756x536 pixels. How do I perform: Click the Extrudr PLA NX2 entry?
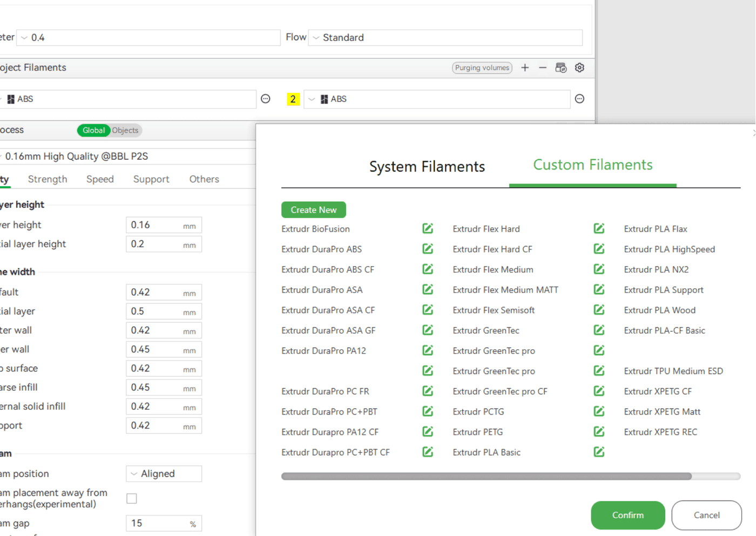[656, 269]
